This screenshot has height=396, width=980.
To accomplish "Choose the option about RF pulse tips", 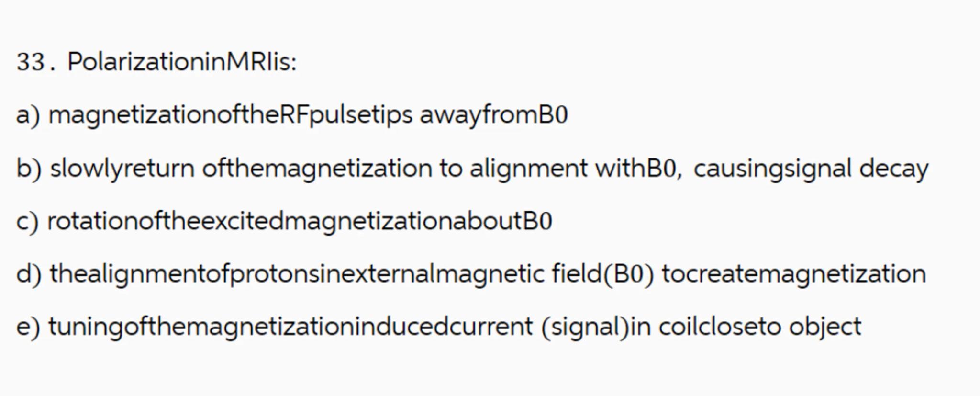I will click(x=230, y=115).
